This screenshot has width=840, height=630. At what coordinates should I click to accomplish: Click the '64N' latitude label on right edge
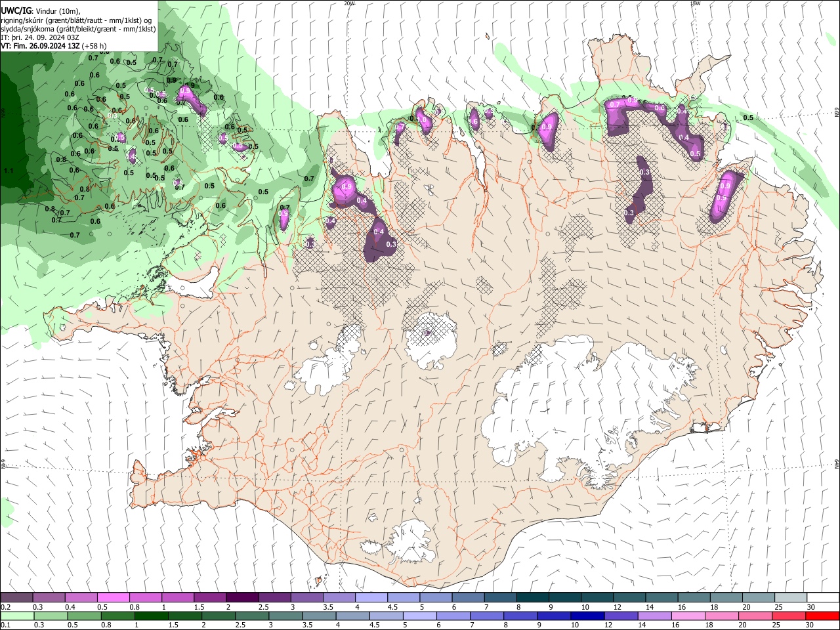837,464
